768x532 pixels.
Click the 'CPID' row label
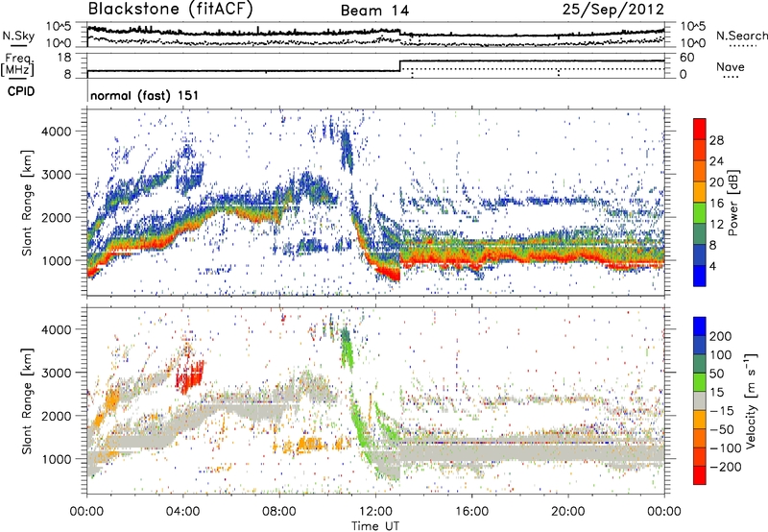(21, 91)
